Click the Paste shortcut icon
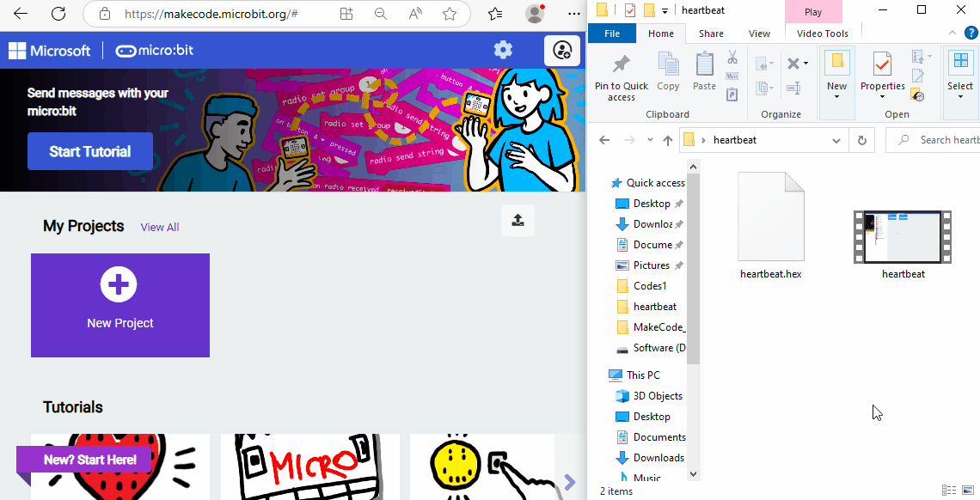This screenshot has width=980, height=500. 732,95
